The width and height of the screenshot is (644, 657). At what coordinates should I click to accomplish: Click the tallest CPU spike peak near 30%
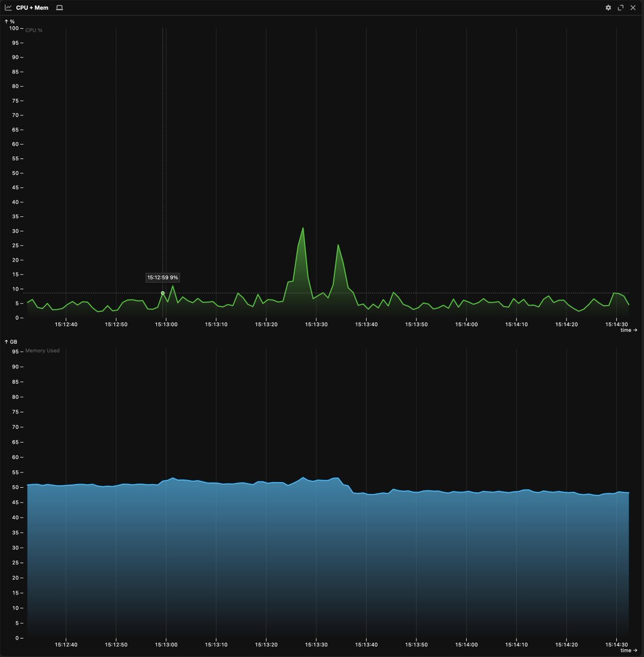303,228
